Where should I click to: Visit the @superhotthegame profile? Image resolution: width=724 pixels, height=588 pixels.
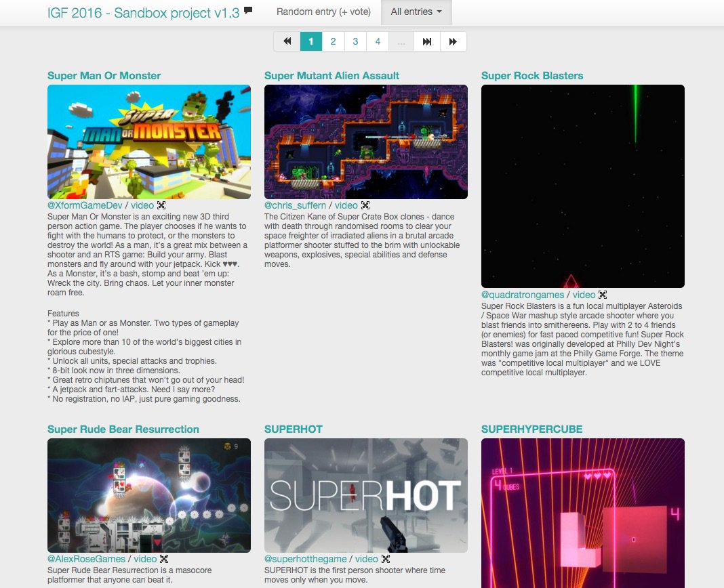click(x=305, y=559)
